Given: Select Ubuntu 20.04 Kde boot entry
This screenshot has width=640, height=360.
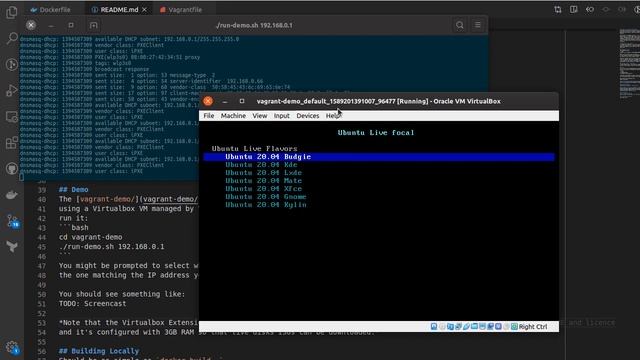Looking at the screenshot, I should [261, 165].
